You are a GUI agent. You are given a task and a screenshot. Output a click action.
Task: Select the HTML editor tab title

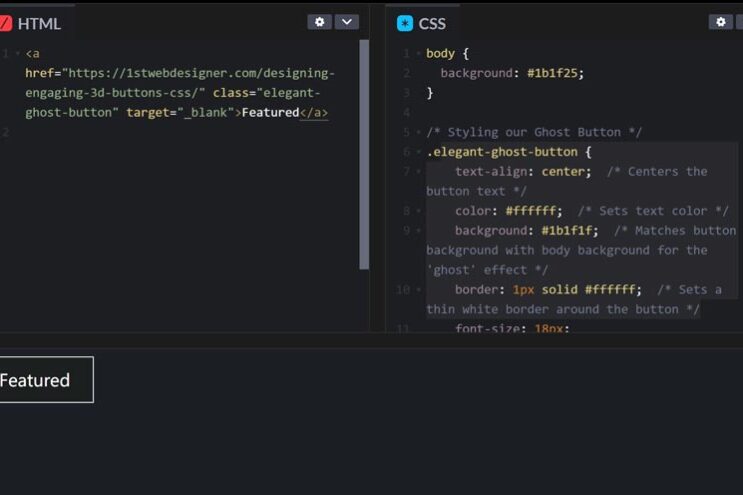pyautogui.click(x=39, y=23)
